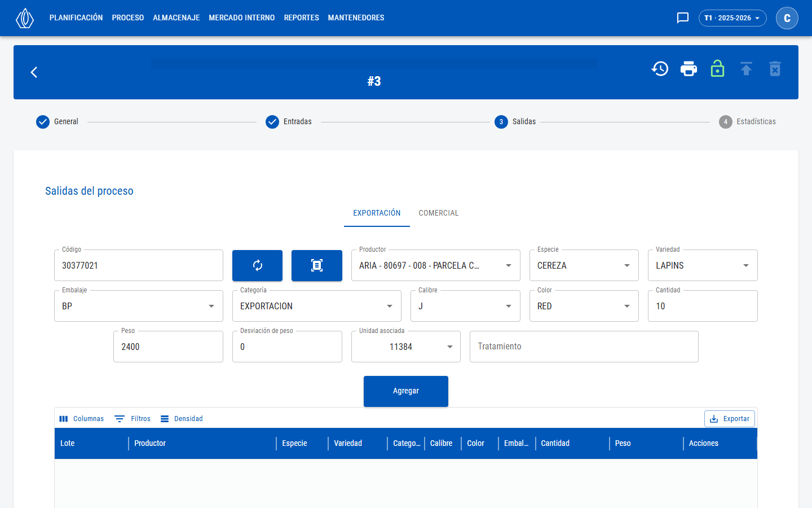Open the Mantenedores menu
Image resolution: width=812 pixels, height=508 pixels.
coord(356,18)
